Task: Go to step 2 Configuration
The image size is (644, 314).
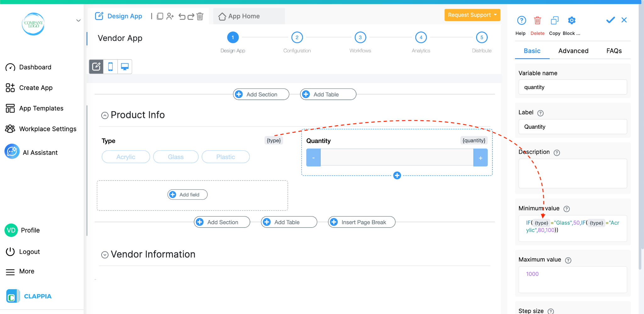Action: click(297, 37)
